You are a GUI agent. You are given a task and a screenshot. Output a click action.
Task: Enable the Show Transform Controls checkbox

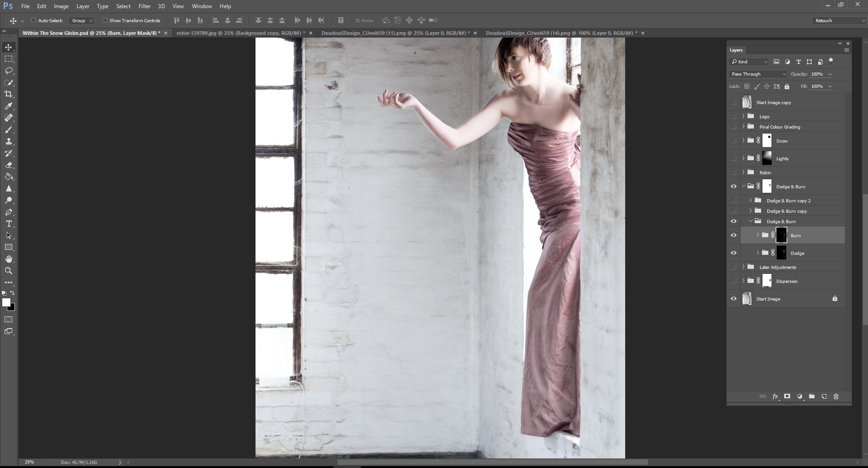click(x=105, y=20)
